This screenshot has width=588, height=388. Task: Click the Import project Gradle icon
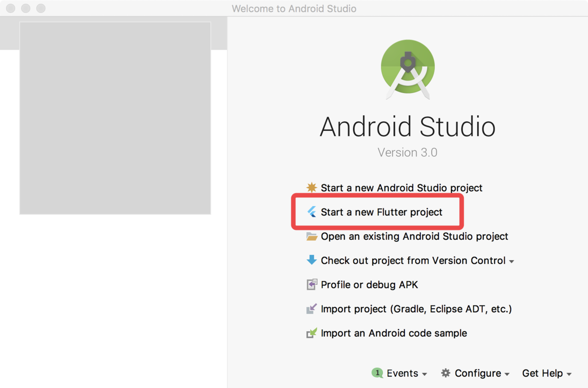(312, 309)
